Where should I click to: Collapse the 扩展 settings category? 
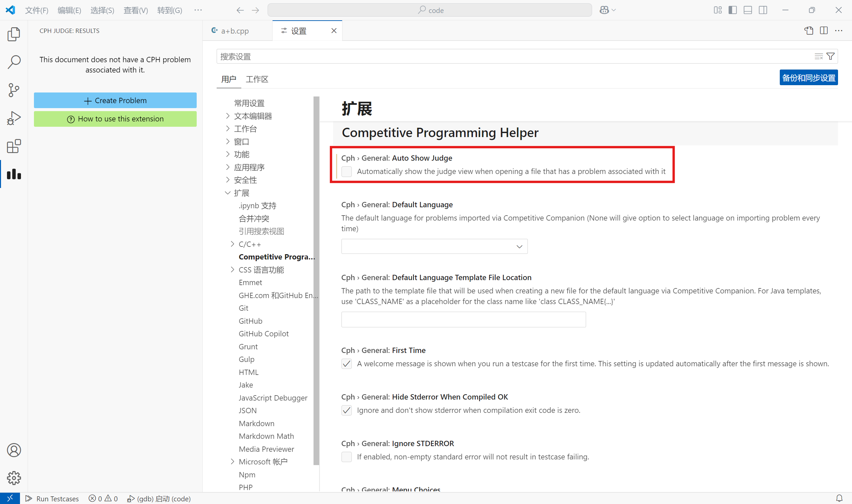click(x=228, y=193)
